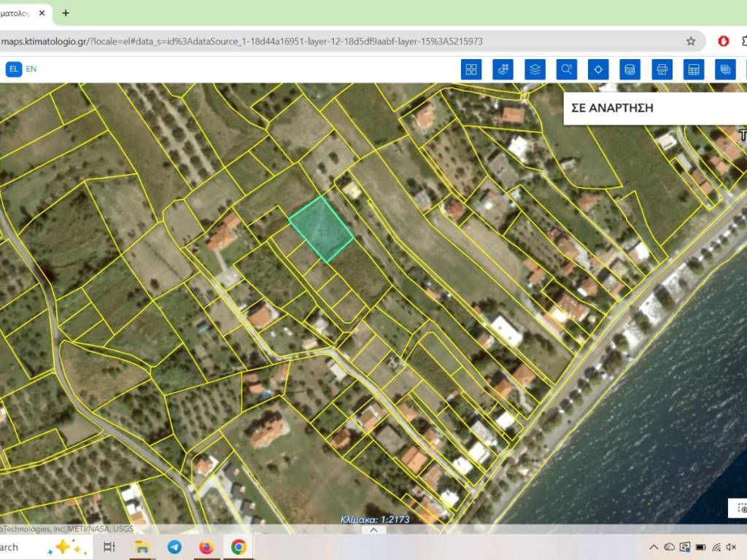
Task: Click the ΣΕ ΑΝΑΡΤΗΣΗ panel header
Action: (611, 108)
